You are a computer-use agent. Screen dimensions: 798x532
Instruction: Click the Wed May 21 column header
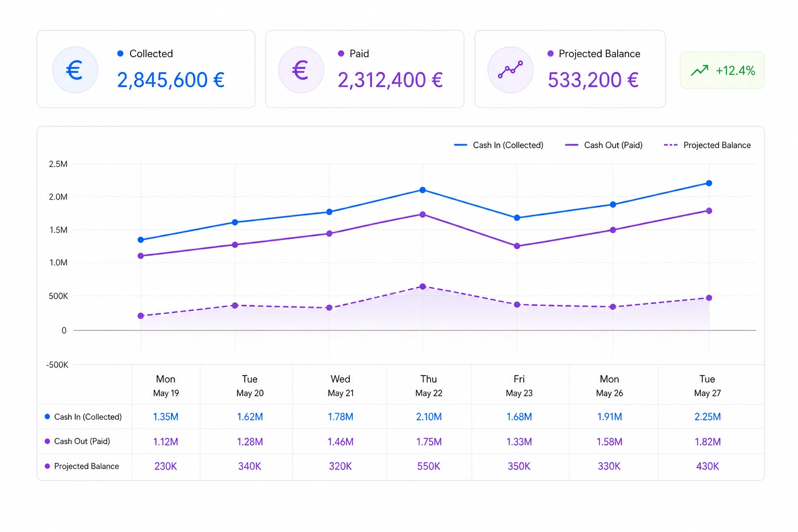pos(340,385)
